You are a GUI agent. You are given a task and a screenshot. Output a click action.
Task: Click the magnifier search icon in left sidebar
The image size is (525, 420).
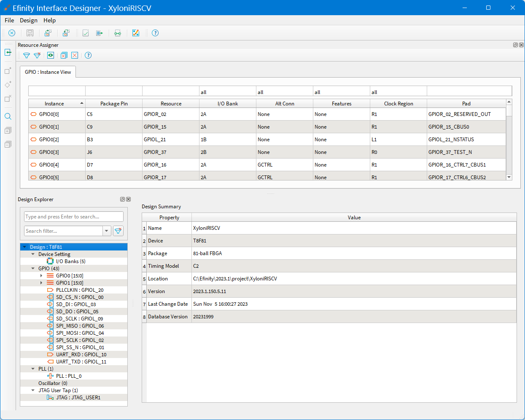click(8, 117)
